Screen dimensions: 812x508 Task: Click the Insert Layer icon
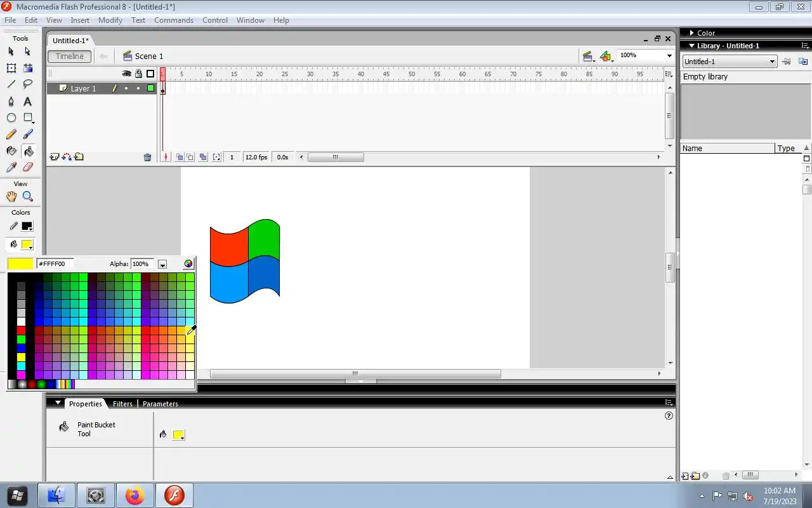(55, 157)
